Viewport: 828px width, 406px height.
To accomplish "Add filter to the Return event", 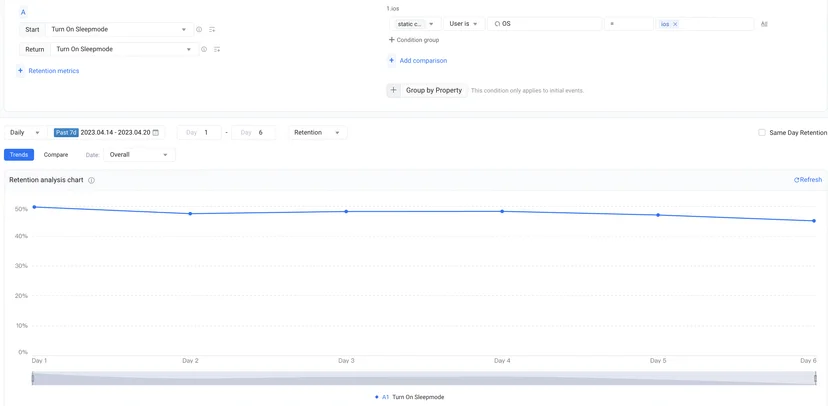I will coord(217,49).
